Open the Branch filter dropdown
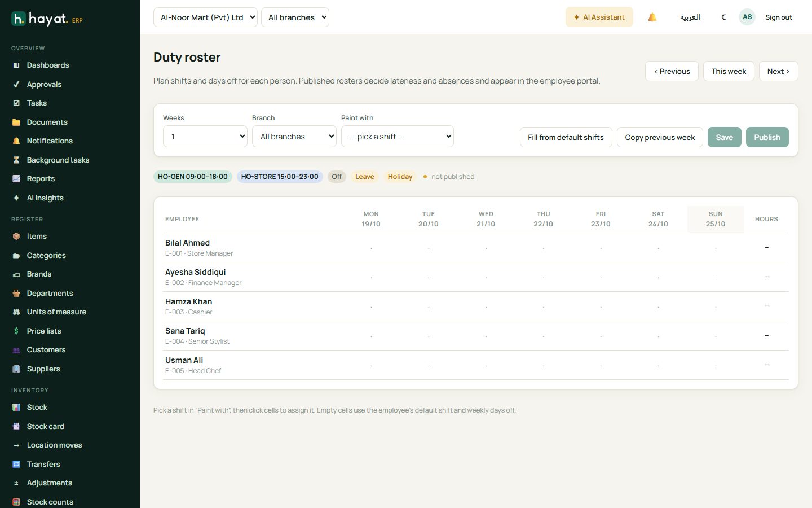Image resolution: width=812 pixels, height=508 pixels. [294, 137]
